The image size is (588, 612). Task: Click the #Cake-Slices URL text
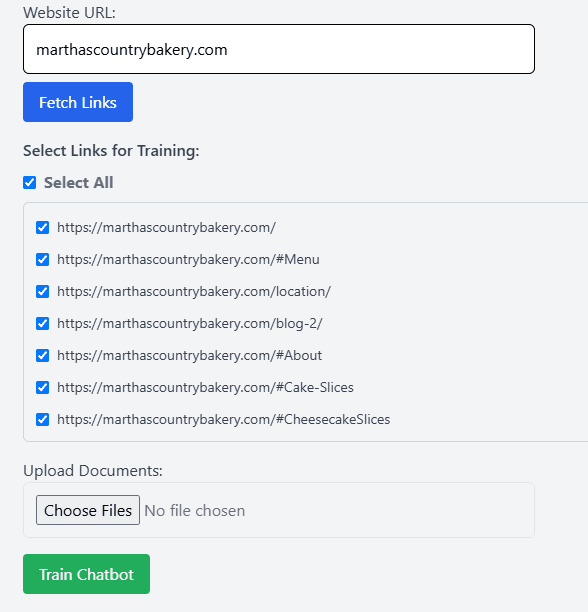(205, 387)
